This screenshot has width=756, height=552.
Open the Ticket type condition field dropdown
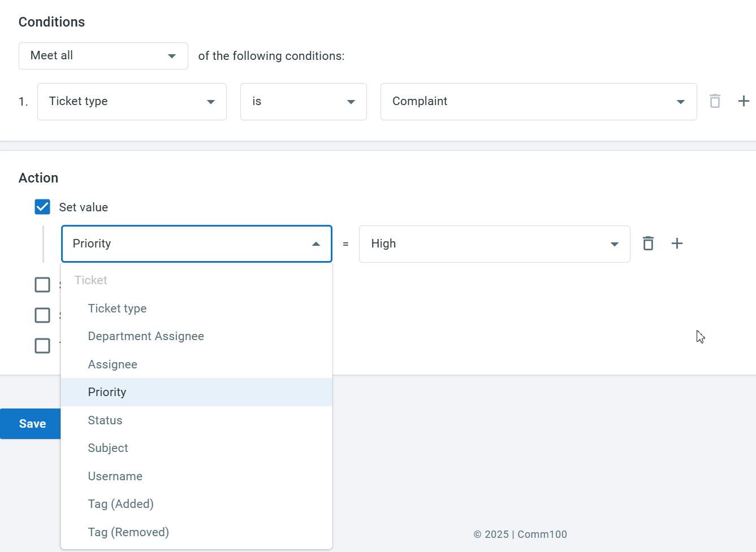132,102
